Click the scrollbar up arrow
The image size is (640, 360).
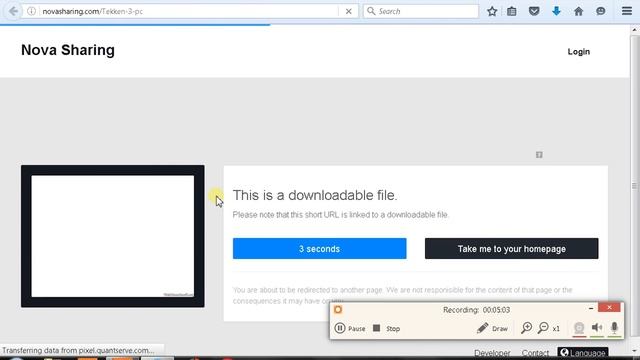(635, 29)
